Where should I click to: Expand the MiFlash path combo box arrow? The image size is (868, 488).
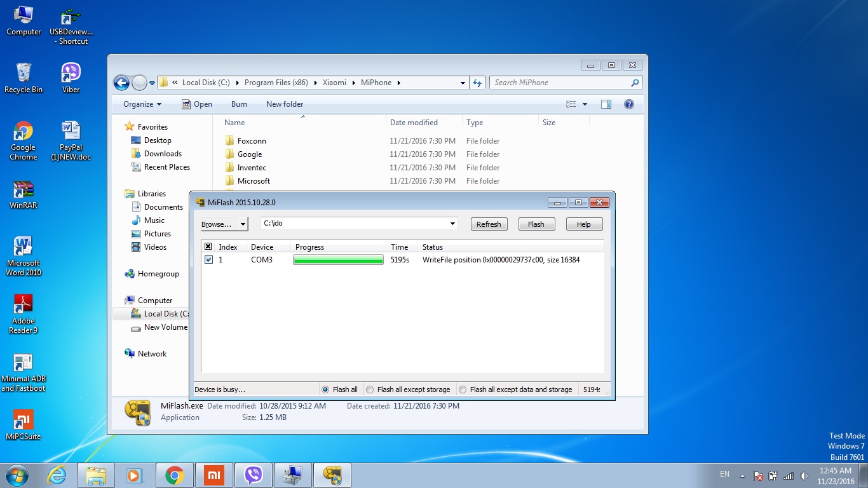(453, 224)
